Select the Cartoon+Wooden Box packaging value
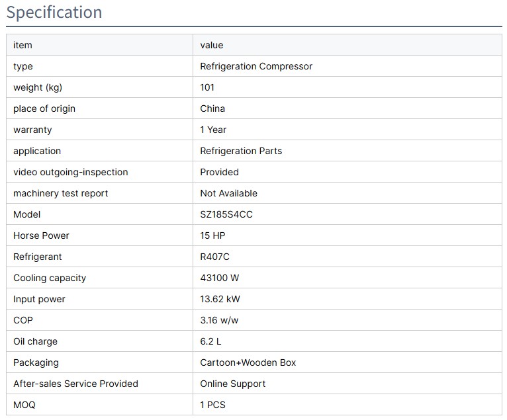The height and width of the screenshot is (420, 507). tap(248, 362)
